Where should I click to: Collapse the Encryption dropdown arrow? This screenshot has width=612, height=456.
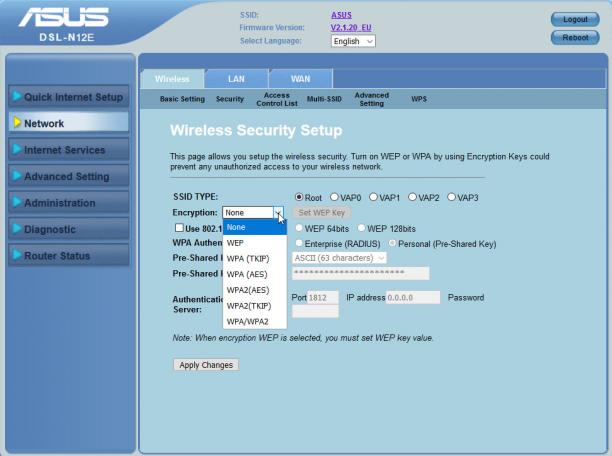[278, 213]
